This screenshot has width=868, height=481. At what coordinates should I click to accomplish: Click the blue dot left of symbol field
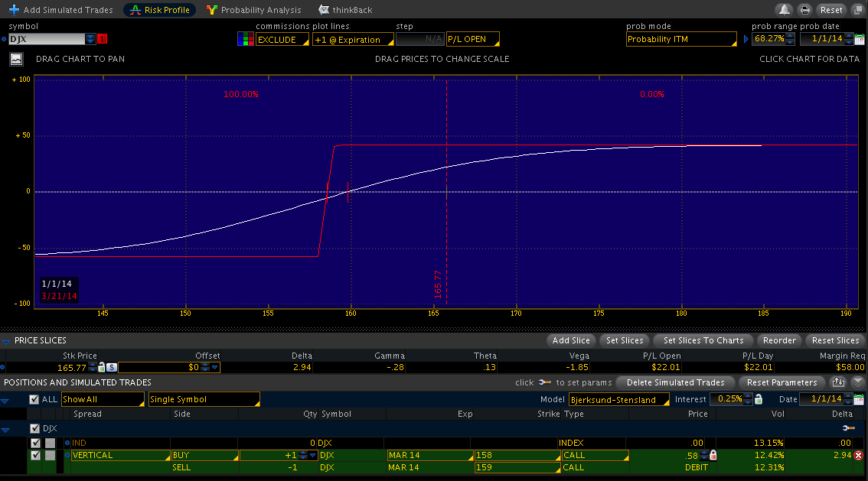click(4, 39)
